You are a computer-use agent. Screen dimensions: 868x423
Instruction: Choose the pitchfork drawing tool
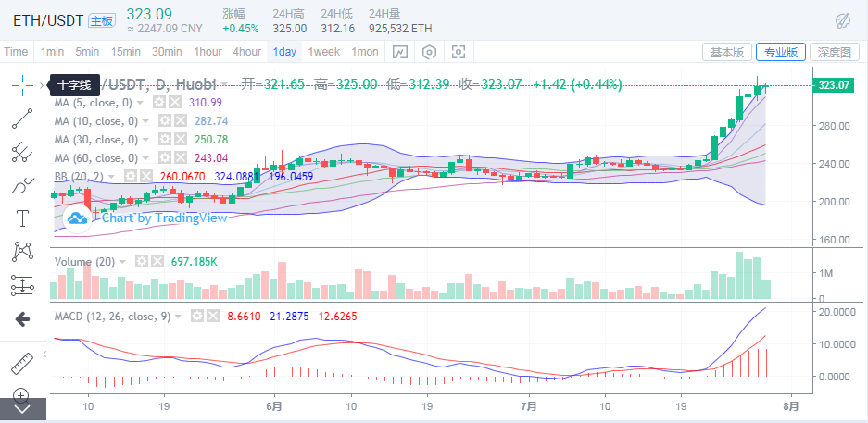coord(22,152)
